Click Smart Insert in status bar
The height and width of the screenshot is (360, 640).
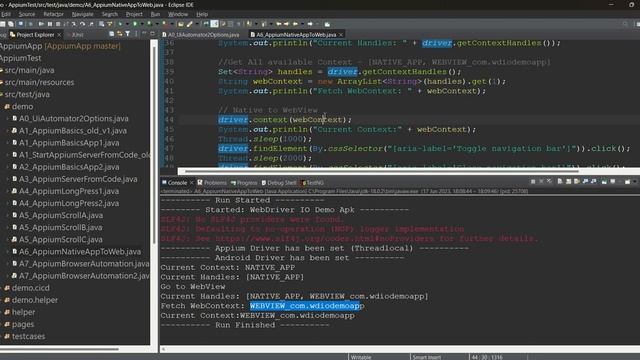click(427, 357)
